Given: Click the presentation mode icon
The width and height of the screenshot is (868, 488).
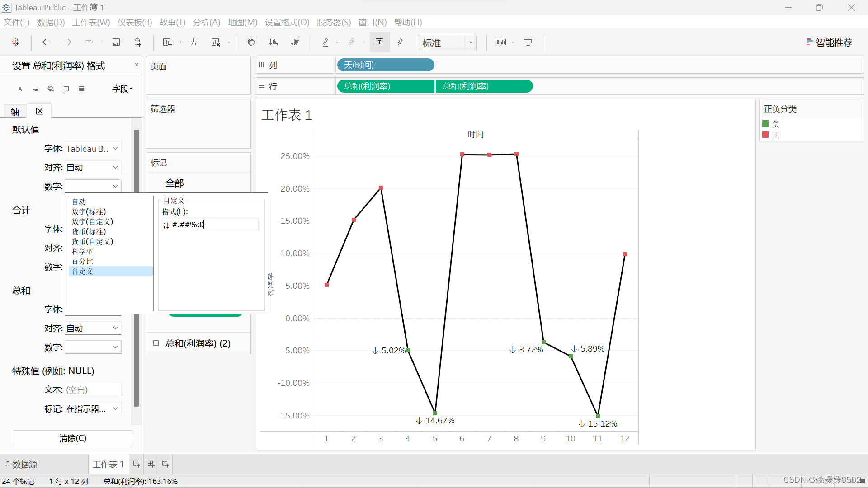Looking at the screenshot, I should 528,42.
